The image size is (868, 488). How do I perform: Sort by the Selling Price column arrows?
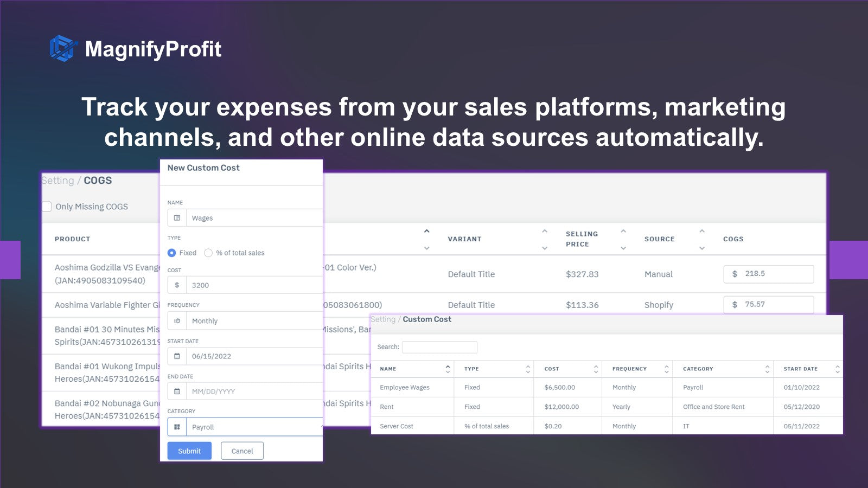[623, 239]
